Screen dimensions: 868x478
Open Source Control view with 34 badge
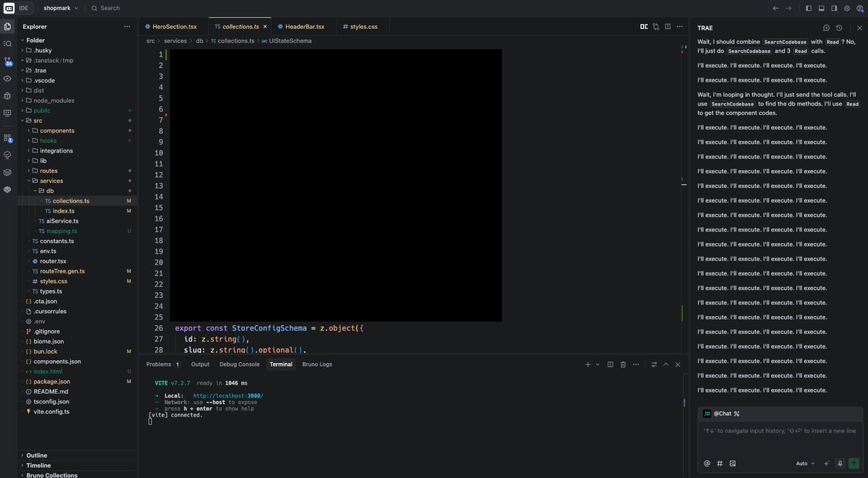8,61
